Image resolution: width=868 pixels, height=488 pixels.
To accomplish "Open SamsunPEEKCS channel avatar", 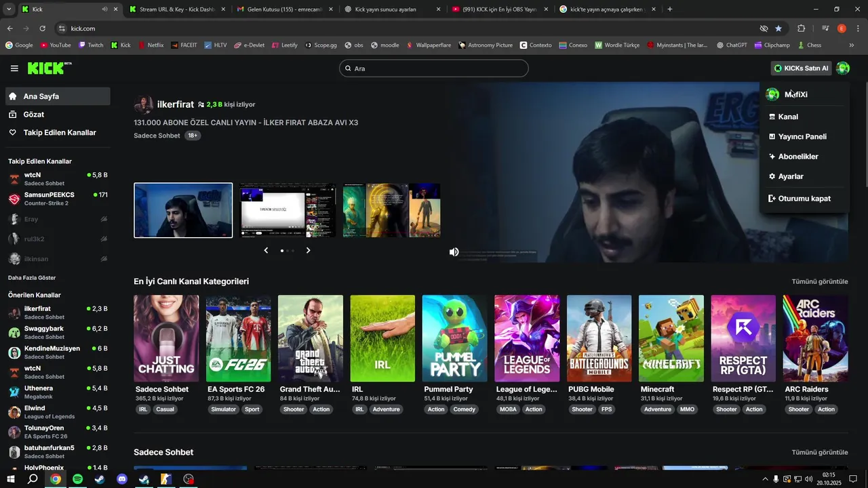I will [14, 199].
